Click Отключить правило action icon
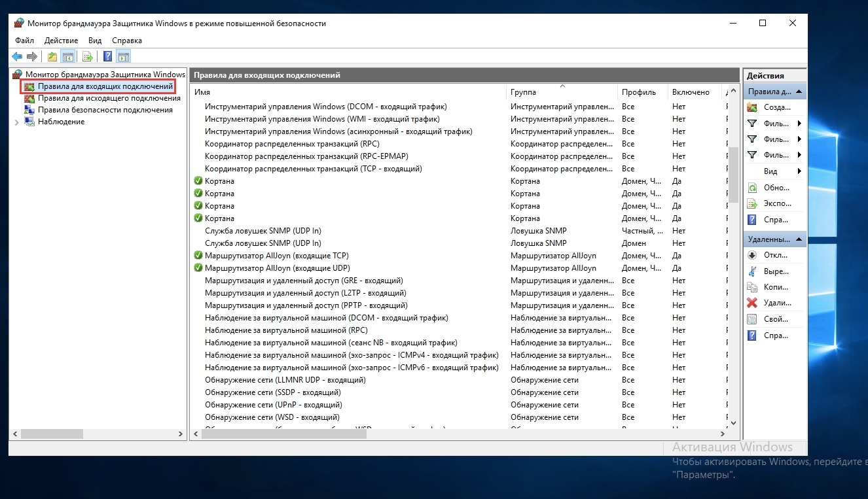 (752, 255)
